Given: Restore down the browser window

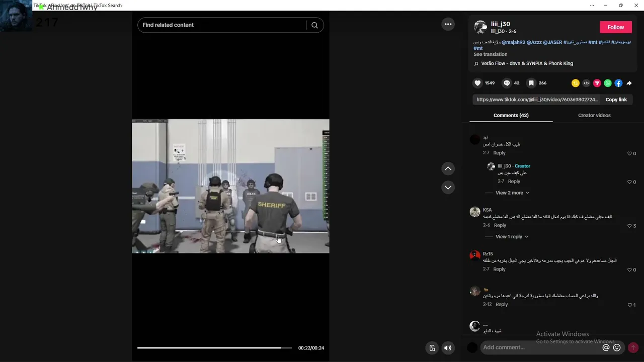Looking at the screenshot, I should (620, 6).
